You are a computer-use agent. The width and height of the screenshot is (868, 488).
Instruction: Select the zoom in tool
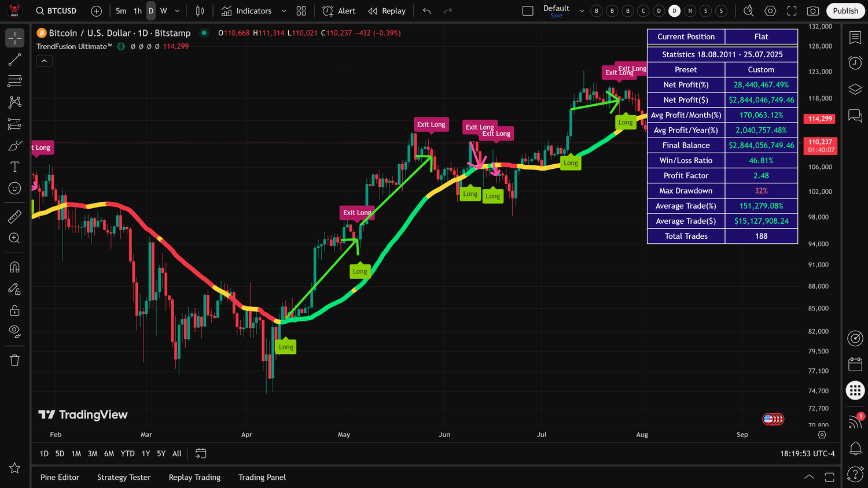click(15, 238)
